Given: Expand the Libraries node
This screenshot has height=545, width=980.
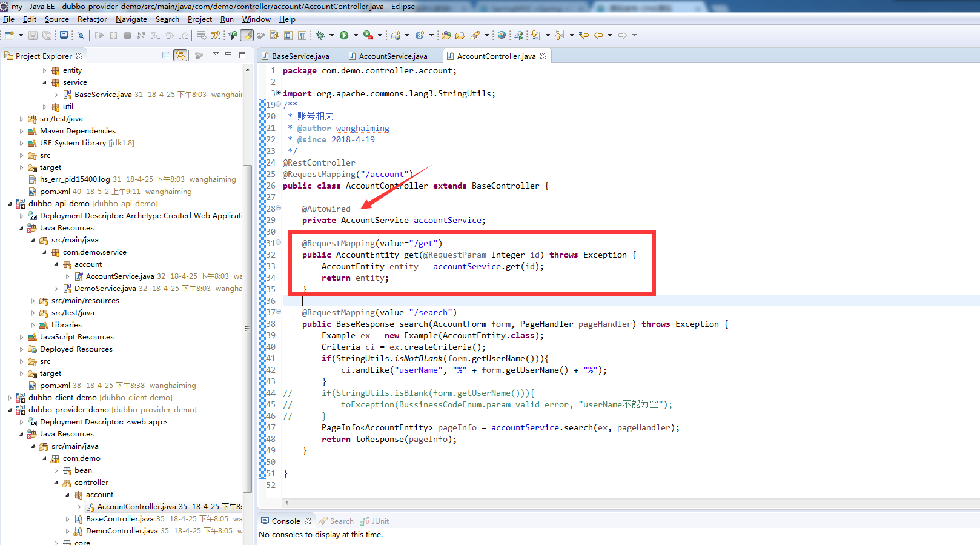Looking at the screenshot, I should click(33, 325).
